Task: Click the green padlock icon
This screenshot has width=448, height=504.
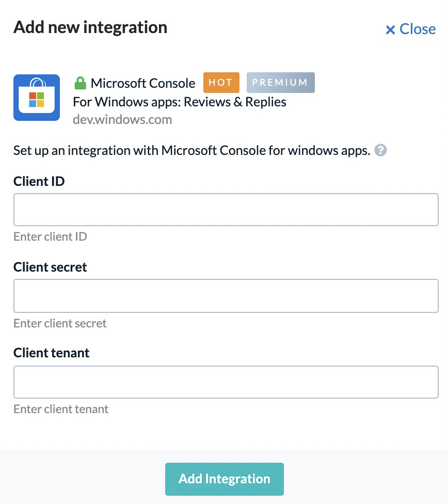Action: click(81, 83)
